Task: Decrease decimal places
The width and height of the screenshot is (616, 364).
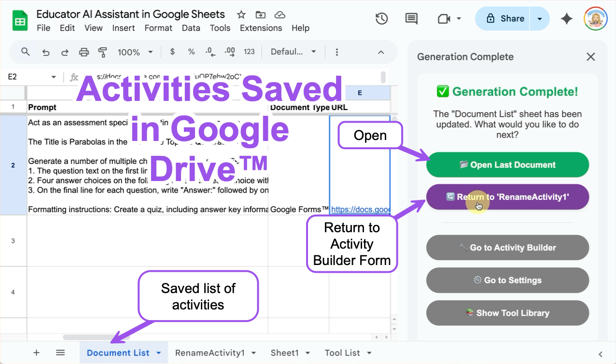Action: tap(210, 52)
